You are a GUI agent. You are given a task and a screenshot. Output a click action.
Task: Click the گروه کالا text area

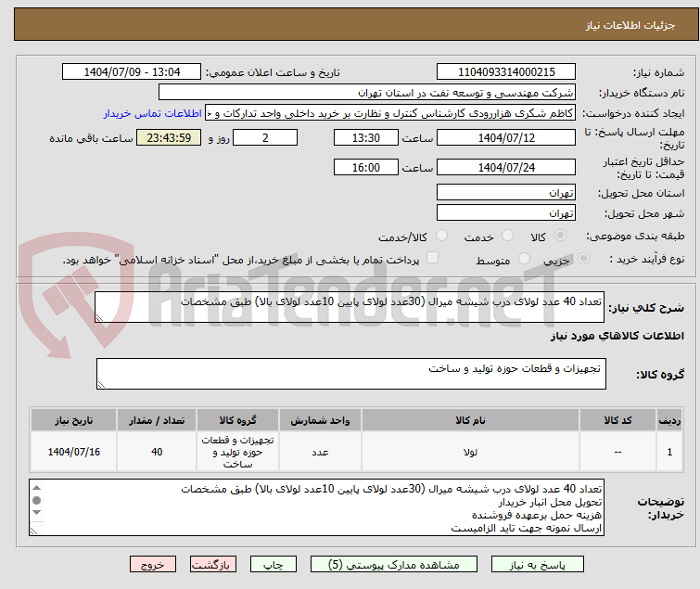coord(350,373)
